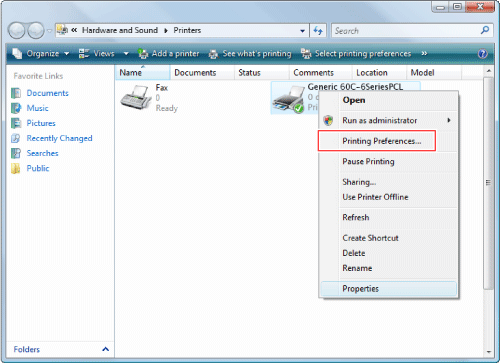Screen dimensions: 500x363
Task: Expand Run as administrator submenu arrow
Action: coord(449,120)
